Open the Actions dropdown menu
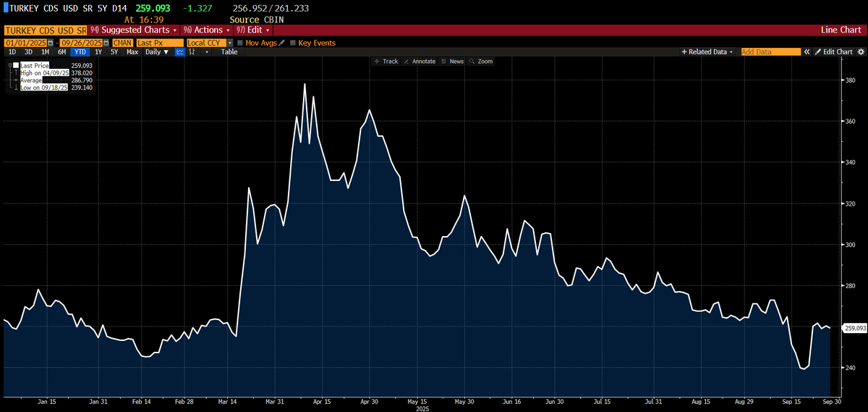Image resolution: width=868 pixels, height=412 pixels. (x=207, y=30)
